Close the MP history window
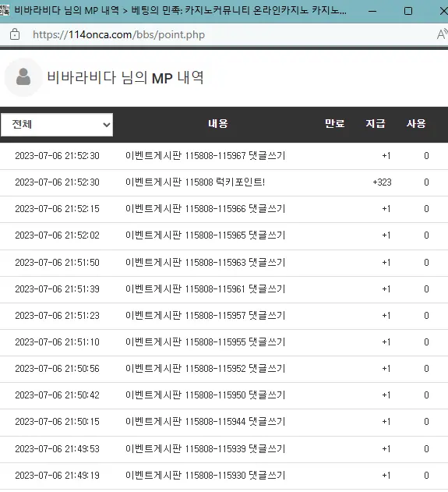The image size is (448, 492). (x=443, y=11)
